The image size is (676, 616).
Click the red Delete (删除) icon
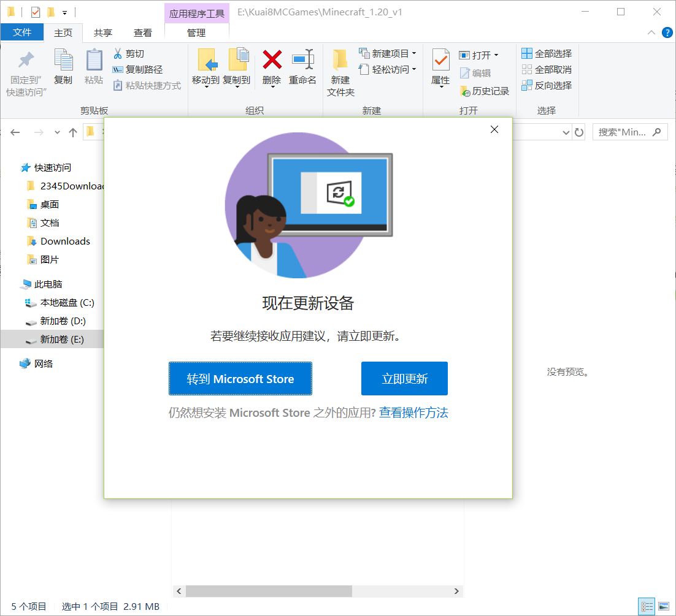[x=272, y=59]
